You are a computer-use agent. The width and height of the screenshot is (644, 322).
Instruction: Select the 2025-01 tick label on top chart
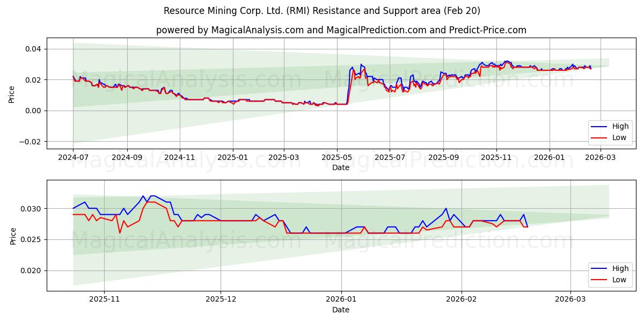[233, 158]
